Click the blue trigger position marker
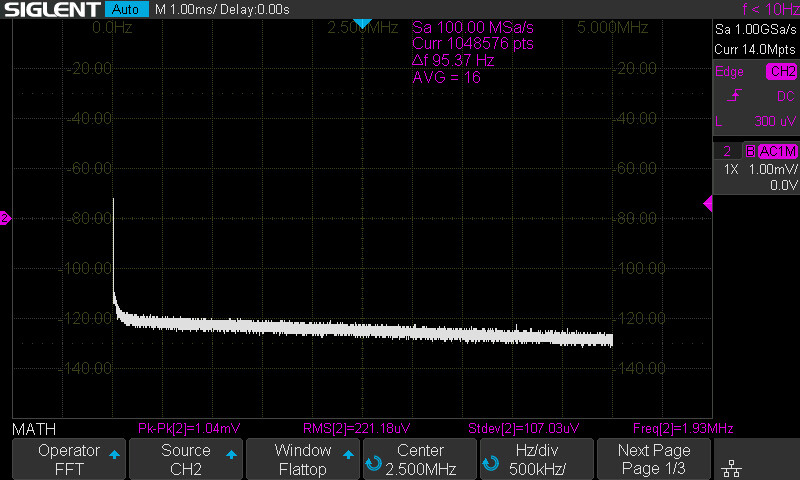 [362, 23]
